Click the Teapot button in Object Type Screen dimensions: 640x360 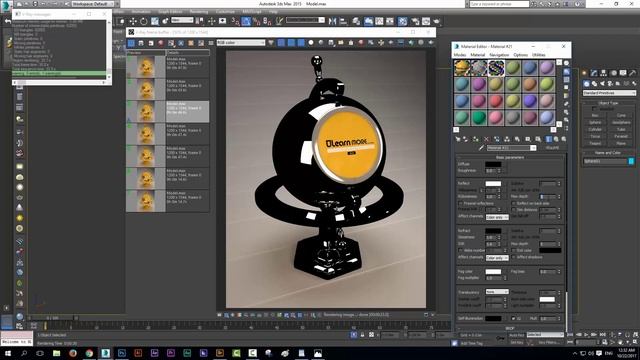coord(595,143)
